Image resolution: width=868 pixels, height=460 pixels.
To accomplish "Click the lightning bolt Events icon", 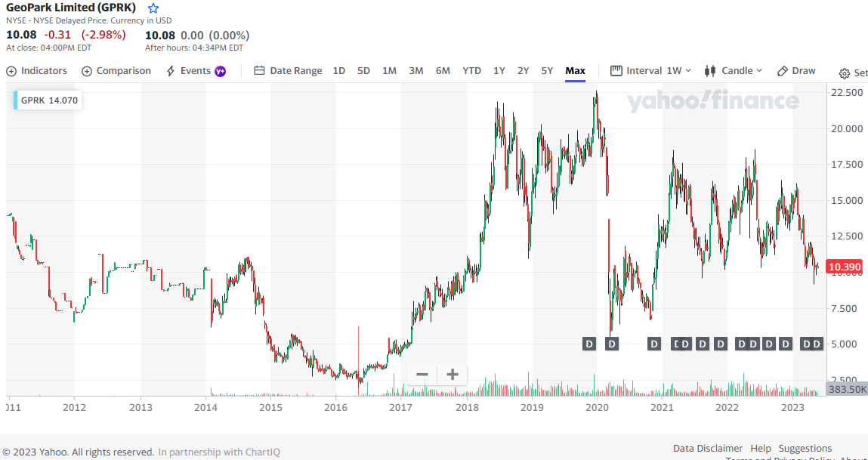I will coord(171,72).
